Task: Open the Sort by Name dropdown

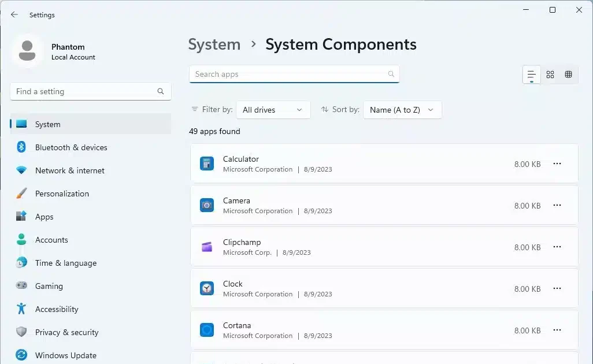Action: (x=402, y=110)
